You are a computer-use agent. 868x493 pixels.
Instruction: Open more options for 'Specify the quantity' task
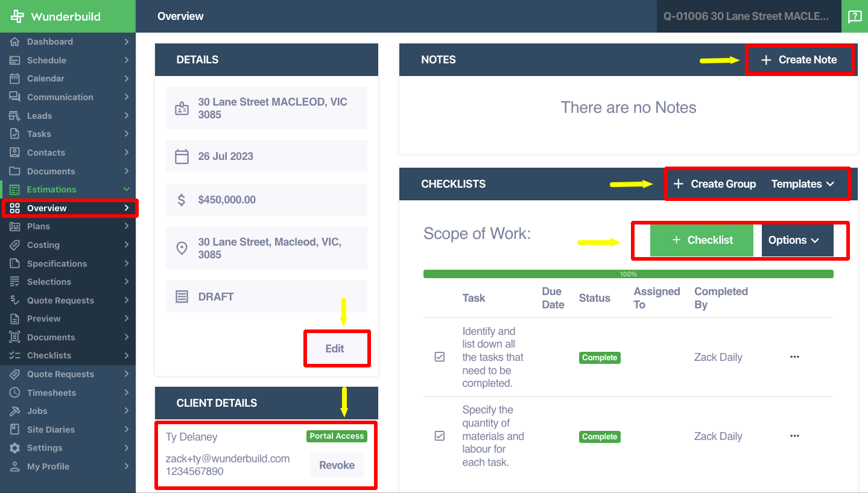click(794, 436)
